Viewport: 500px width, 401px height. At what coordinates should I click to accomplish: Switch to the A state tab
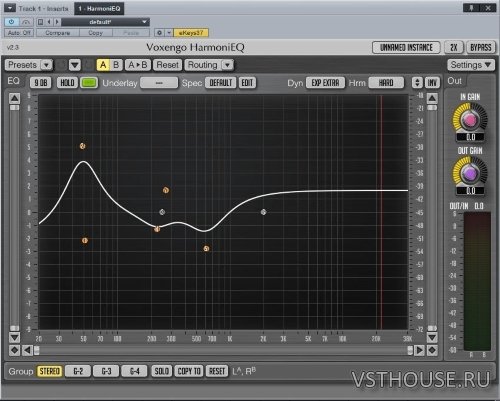pos(103,65)
